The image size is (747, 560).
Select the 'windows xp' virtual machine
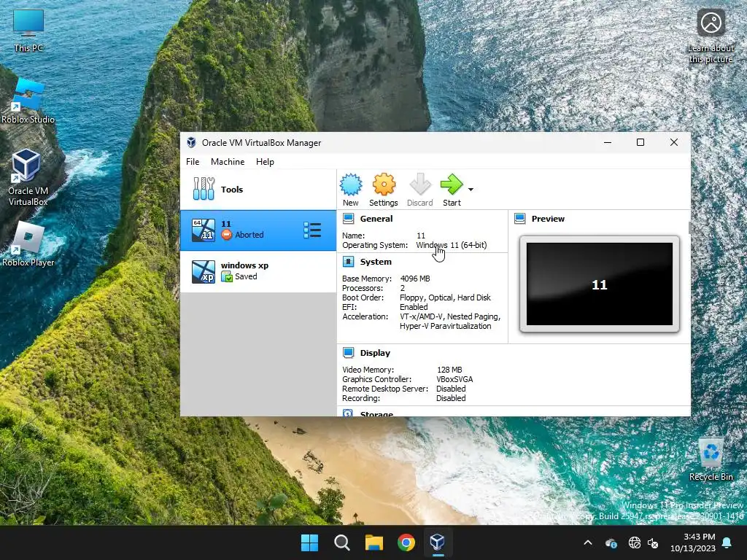pos(258,271)
